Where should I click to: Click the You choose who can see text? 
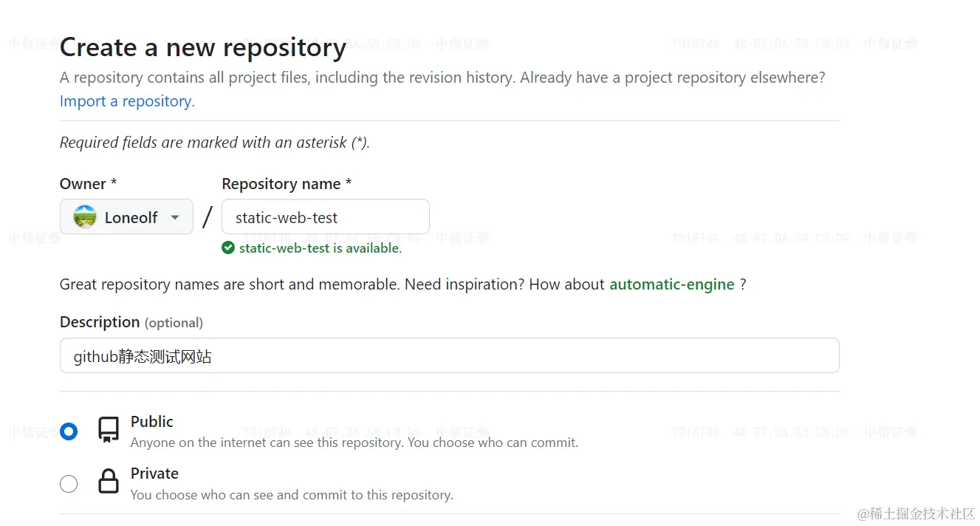(x=292, y=495)
